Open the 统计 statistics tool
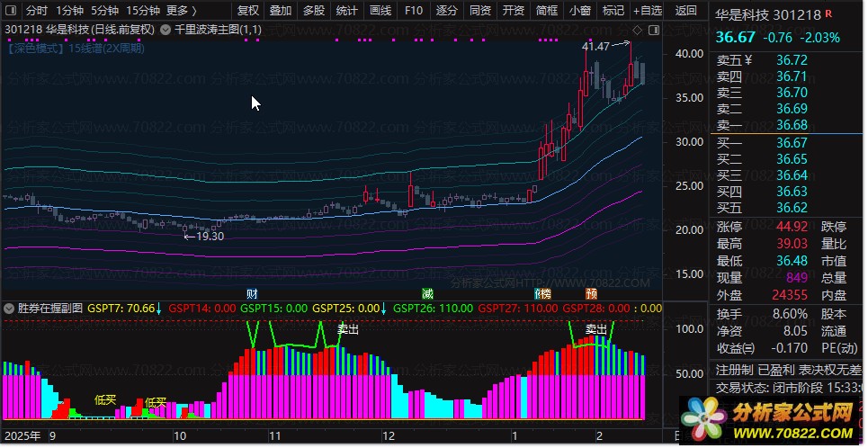868x448 pixels. pos(347,11)
